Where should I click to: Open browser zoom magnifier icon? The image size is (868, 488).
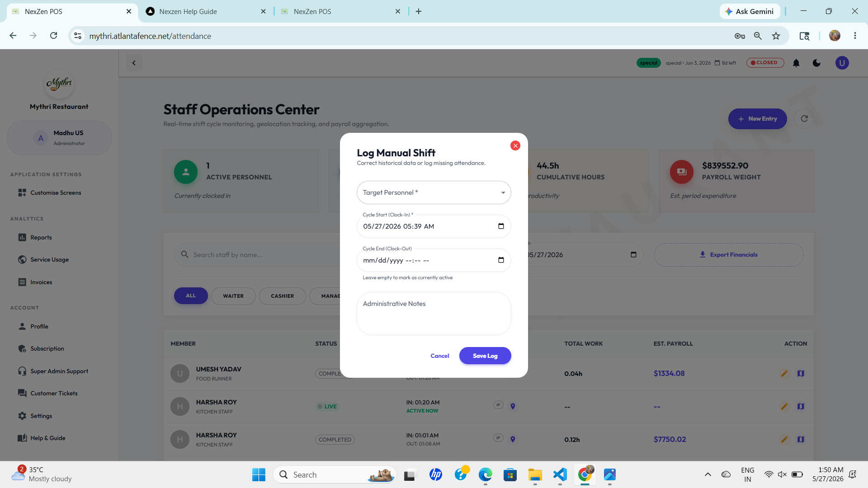pyautogui.click(x=758, y=36)
